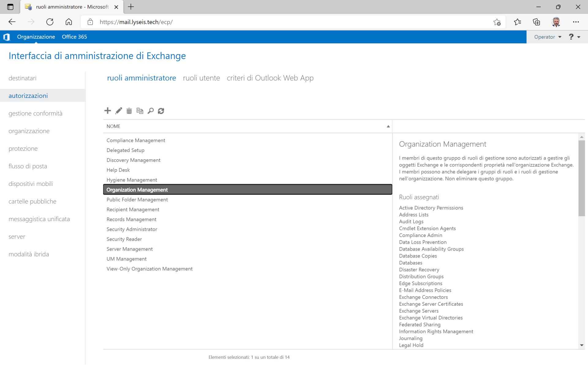Close the ruoli amministratore tab
Screen dimensions: 588x371
click(116, 7)
